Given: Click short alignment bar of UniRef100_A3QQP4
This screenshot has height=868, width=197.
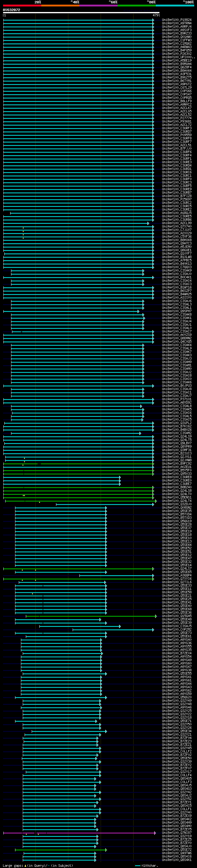Looking at the screenshot, I should click(x=117, y=575).
